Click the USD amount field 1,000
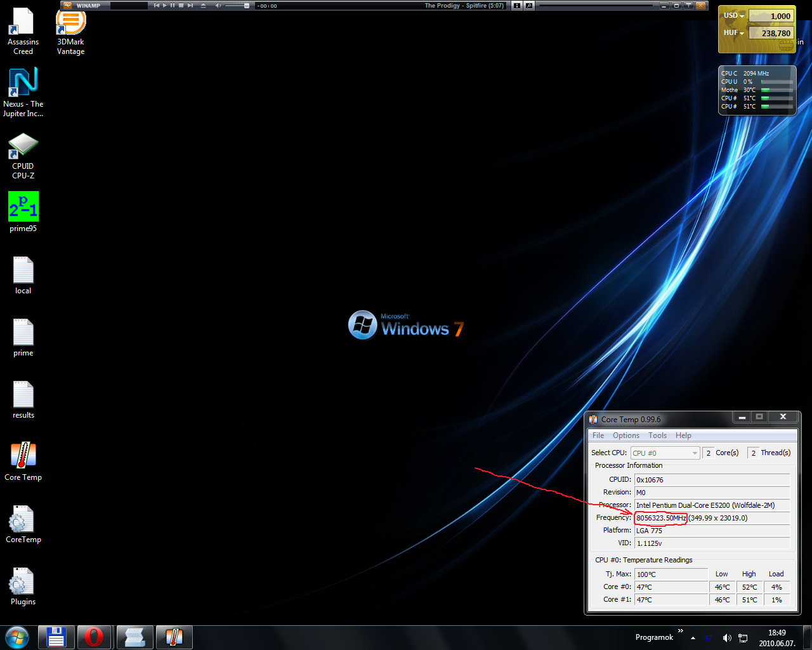Screen dimensions: 812x650 tap(771, 16)
